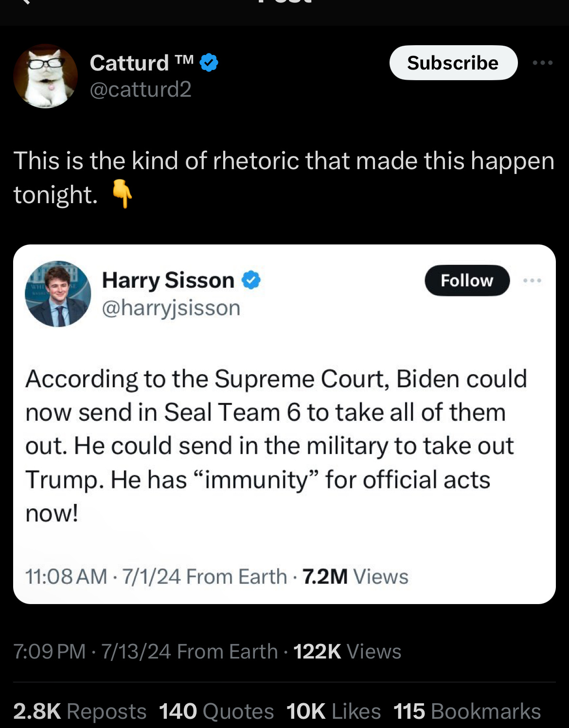Image resolution: width=569 pixels, height=728 pixels.
Task: Open Catturd's cat profile picture
Action: [x=45, y=76]
